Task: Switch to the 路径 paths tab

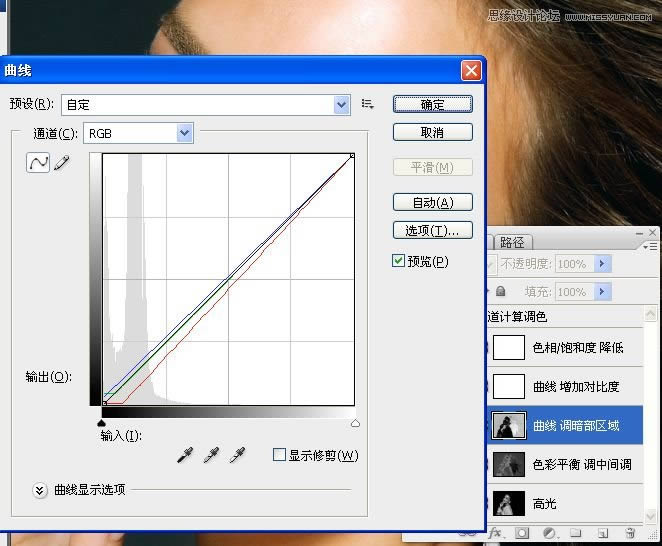Action: click(511, 242)
